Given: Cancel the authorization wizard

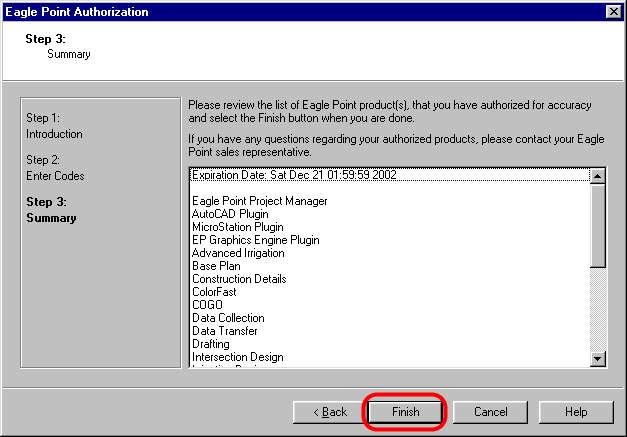Looking at the screenshot, I should coord(490,412).
